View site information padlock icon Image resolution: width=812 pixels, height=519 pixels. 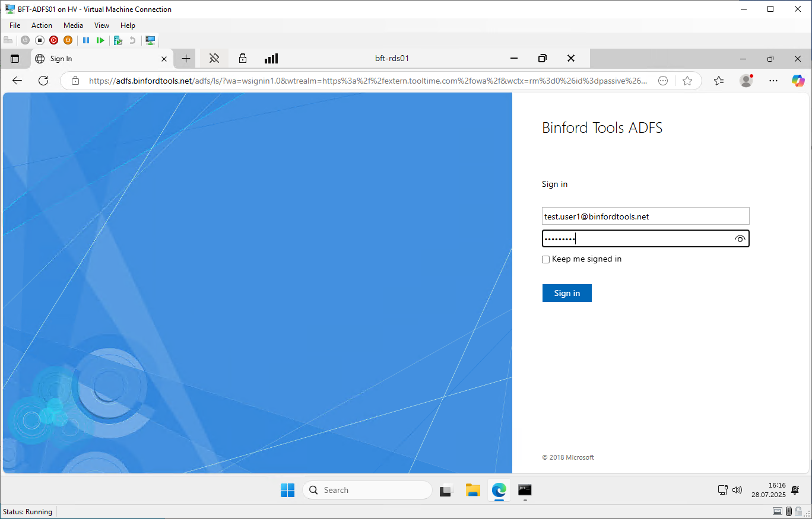[75, 81]
